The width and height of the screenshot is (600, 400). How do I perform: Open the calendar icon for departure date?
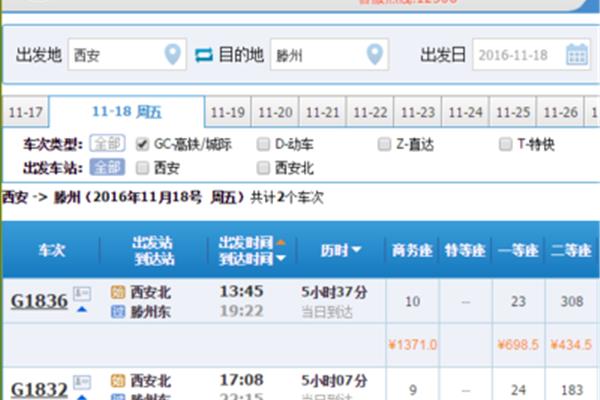577,54
